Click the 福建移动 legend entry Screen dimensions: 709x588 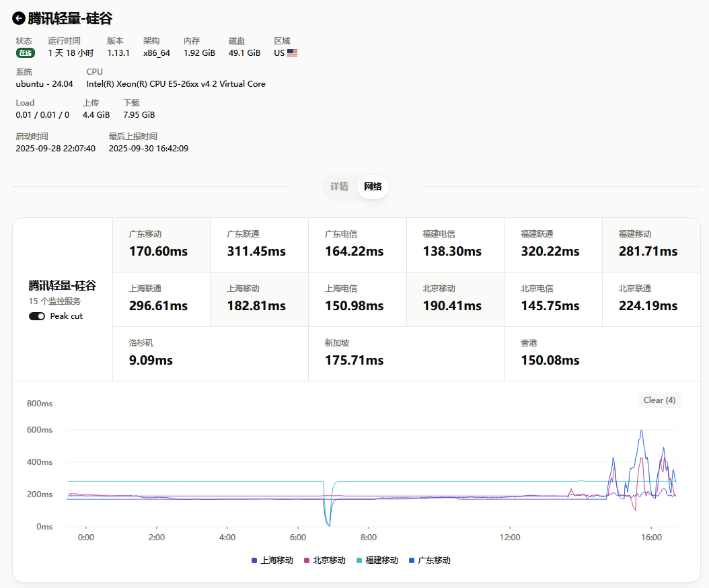tap(377, 560)
